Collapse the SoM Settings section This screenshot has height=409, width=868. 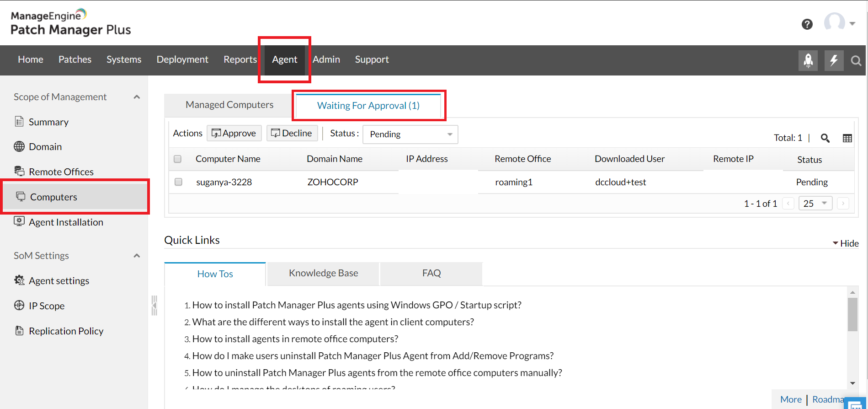point(137,256)
